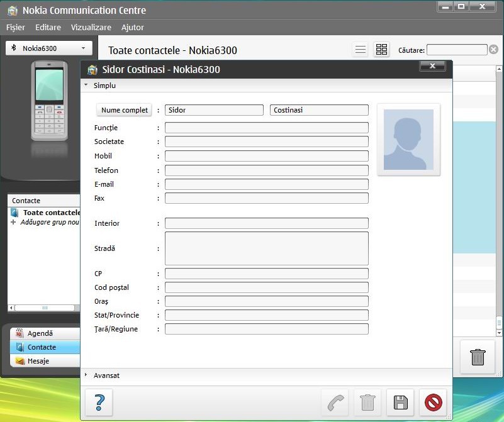Open the Nokia6300 device dropdown
504x422 pixels.
[49, 48]
